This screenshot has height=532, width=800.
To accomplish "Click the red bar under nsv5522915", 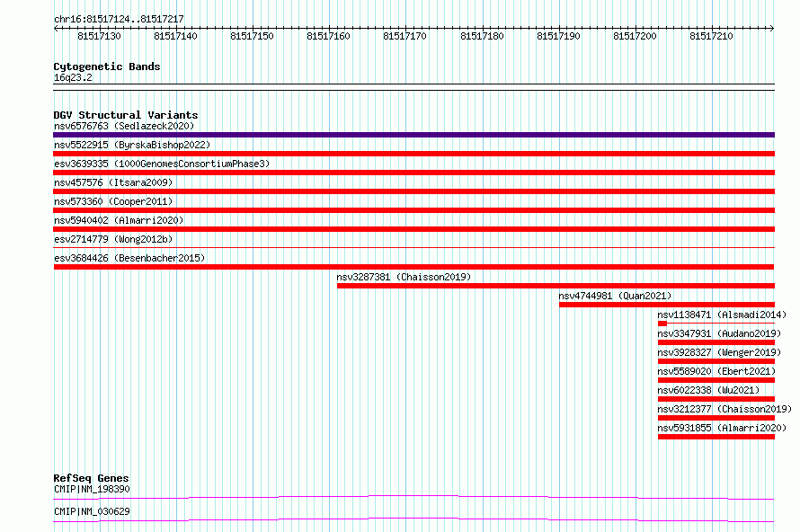I will [413, 154].
